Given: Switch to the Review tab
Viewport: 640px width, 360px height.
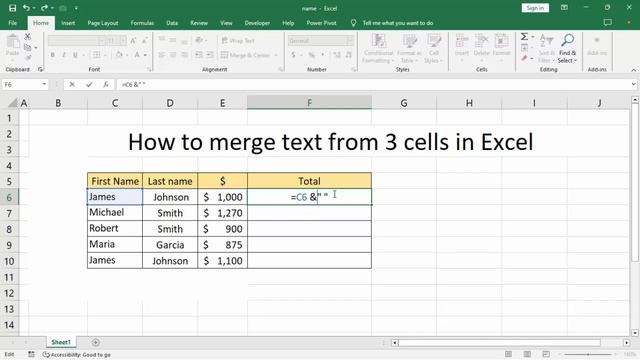Looking at the screenshot, I should tap(199, 23).
